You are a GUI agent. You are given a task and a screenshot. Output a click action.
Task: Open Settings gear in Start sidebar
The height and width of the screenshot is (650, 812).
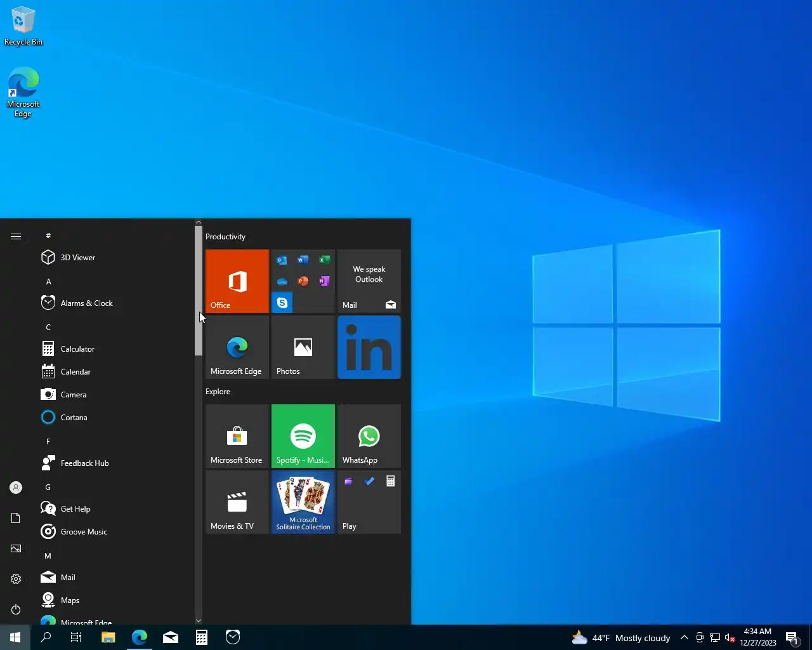coord(16,579)
